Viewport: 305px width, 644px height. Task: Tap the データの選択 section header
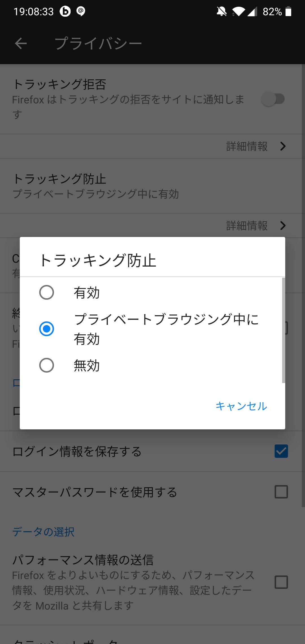pyautogui.click(x=43, y=532)
